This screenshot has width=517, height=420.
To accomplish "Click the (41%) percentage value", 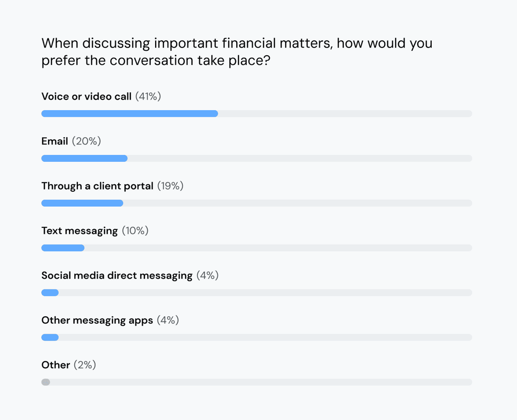I will tap(148, 97).
